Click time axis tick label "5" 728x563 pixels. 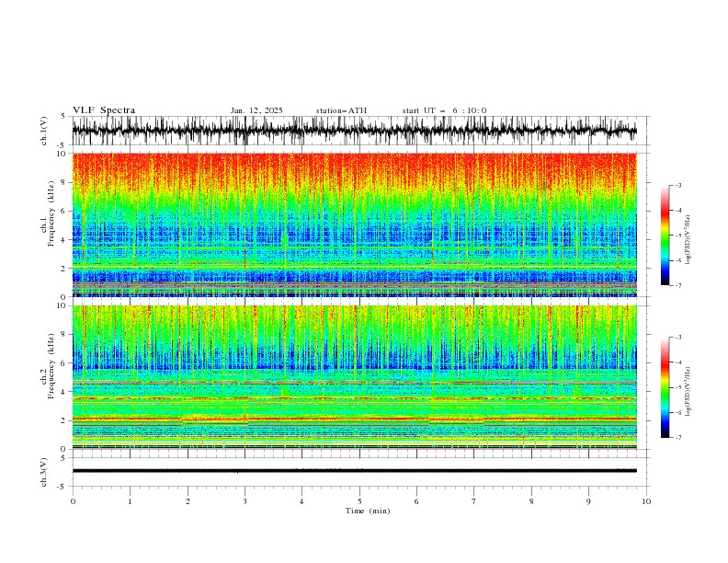(359, 501)
